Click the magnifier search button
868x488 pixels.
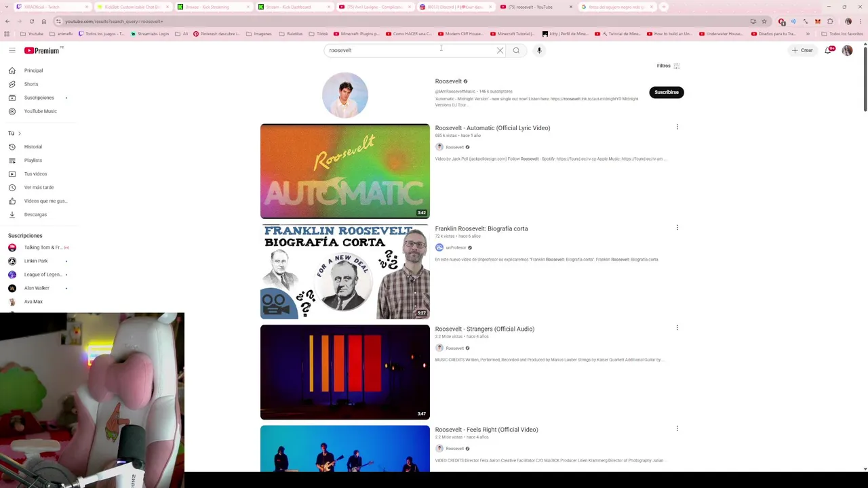click(516, 50)
